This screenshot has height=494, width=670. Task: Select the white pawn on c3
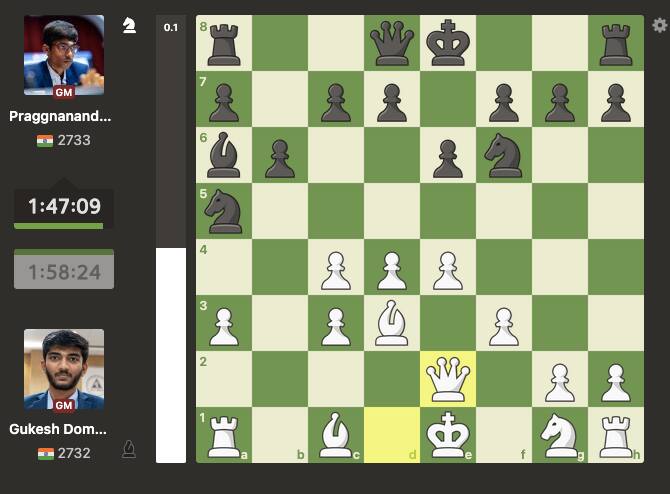click(336, 326)
